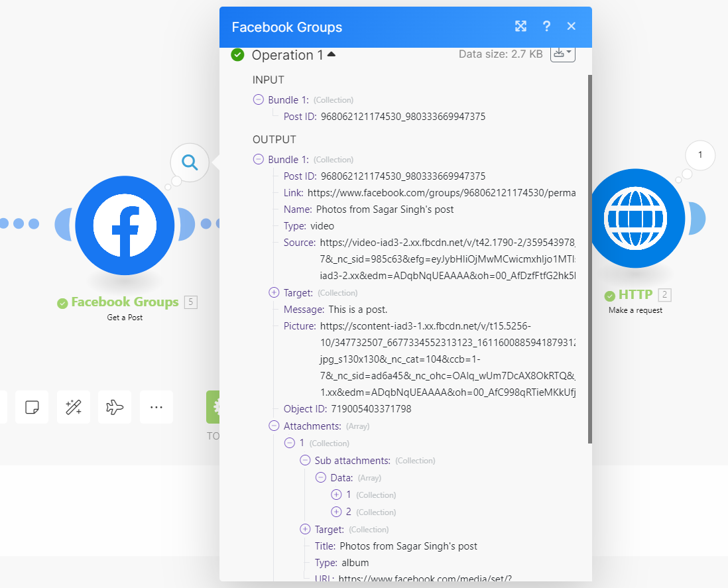Click the Facebook Groups module label
The width and height of the screenshot is (728, 588).
(125, 302)
